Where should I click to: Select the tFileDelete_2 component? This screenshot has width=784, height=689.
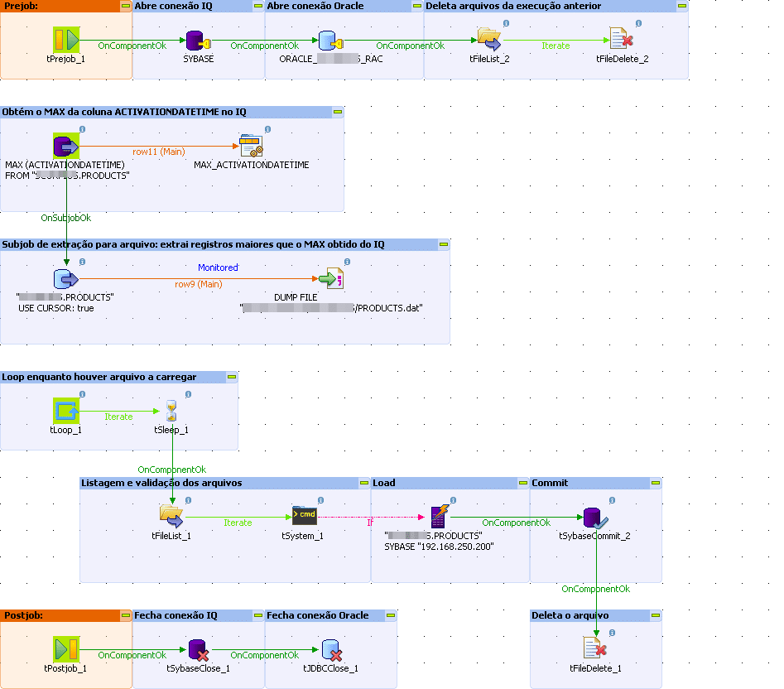617,39
